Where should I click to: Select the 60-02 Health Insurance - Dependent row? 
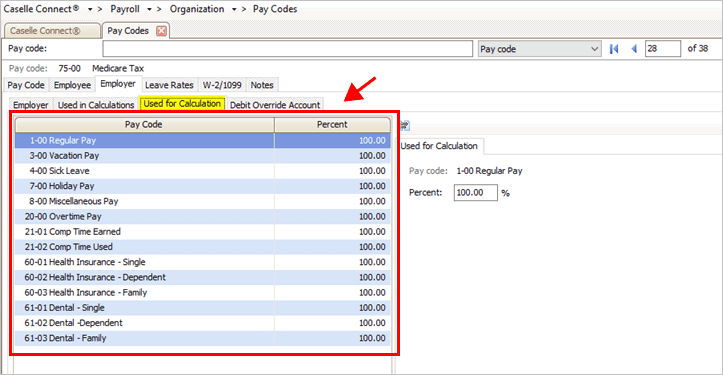tap(202, 277)
